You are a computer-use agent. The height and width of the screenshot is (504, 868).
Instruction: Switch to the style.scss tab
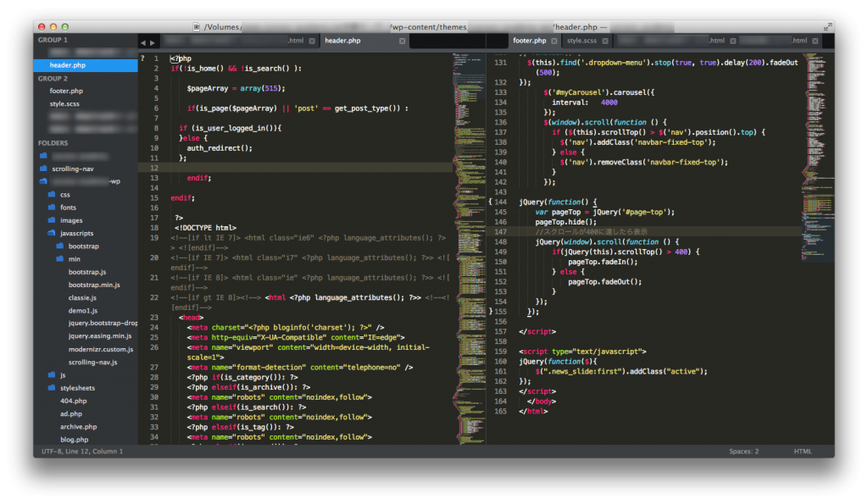(581, 40)
